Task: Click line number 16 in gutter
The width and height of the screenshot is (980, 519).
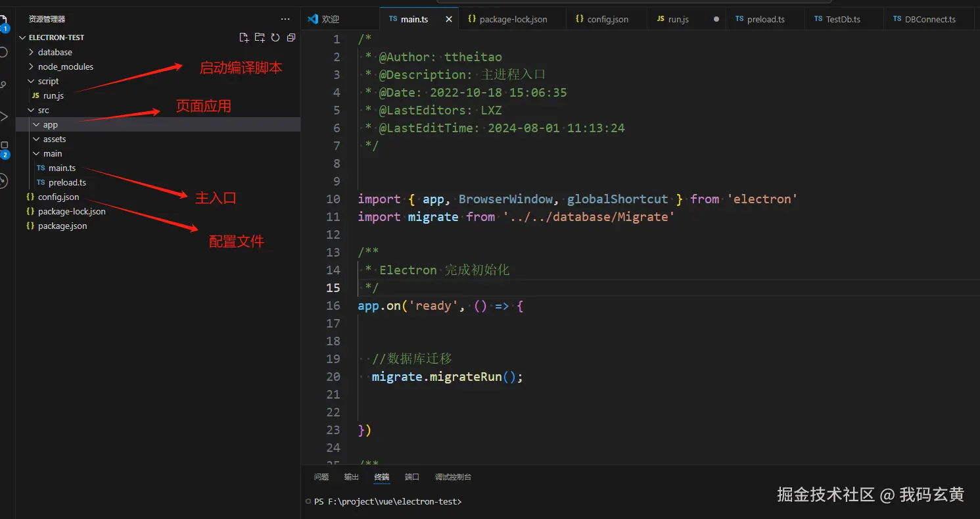Action: tap(333, 305)
